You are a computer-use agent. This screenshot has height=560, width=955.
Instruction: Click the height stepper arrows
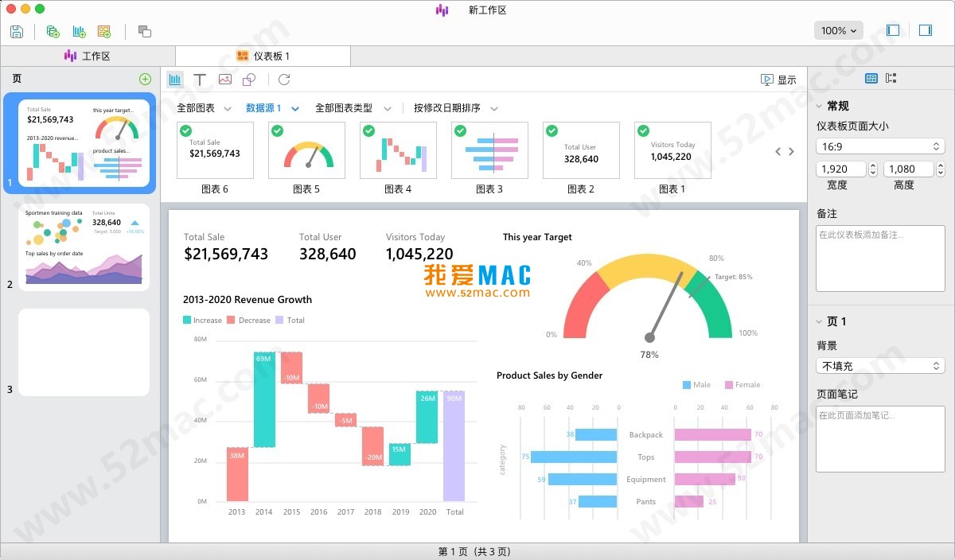pyautogui.click(x=941, y=169)
